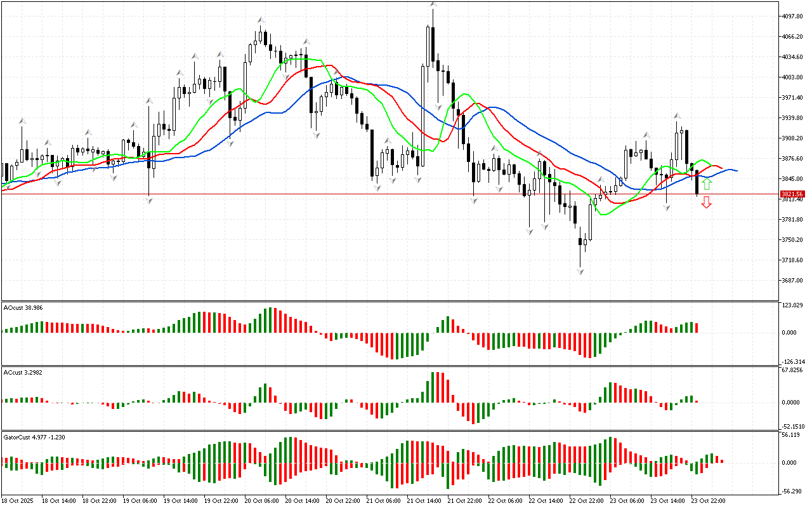The height and width of the screenshot is (508, 812).
Task: Click the 23 Oct 22:00 time axis label
Action: (x=708, y=501)
